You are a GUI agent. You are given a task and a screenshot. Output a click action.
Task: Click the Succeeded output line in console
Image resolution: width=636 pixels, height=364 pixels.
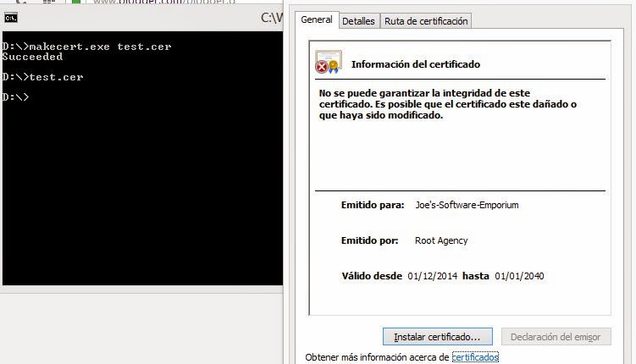[32, 57]
